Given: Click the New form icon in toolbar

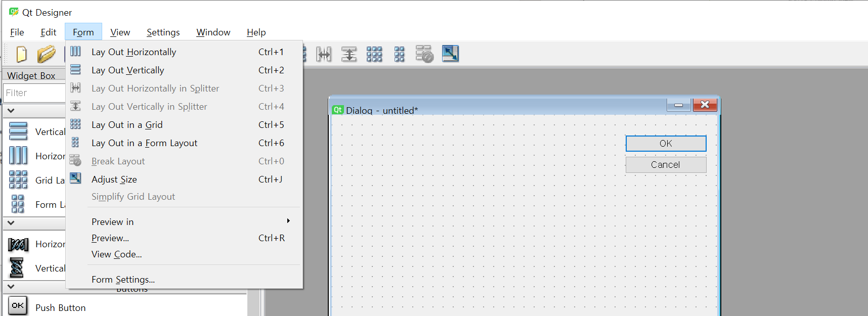Looking at the screenshot, I should 21,54.
